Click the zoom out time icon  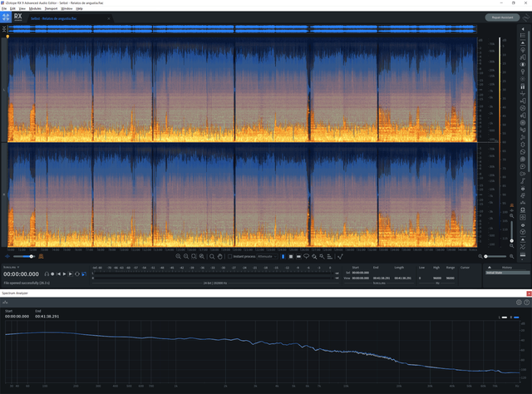point(186,257)
